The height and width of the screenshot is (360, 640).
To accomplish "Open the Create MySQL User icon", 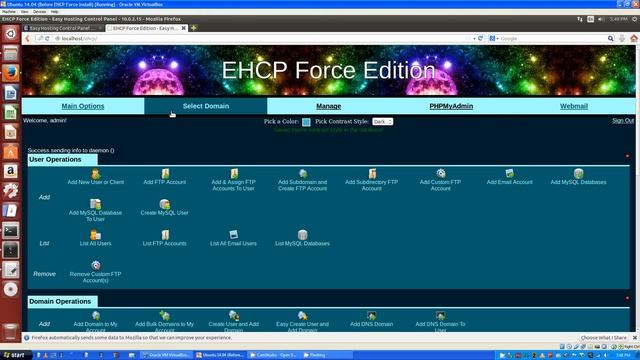I will coord(165,204).
